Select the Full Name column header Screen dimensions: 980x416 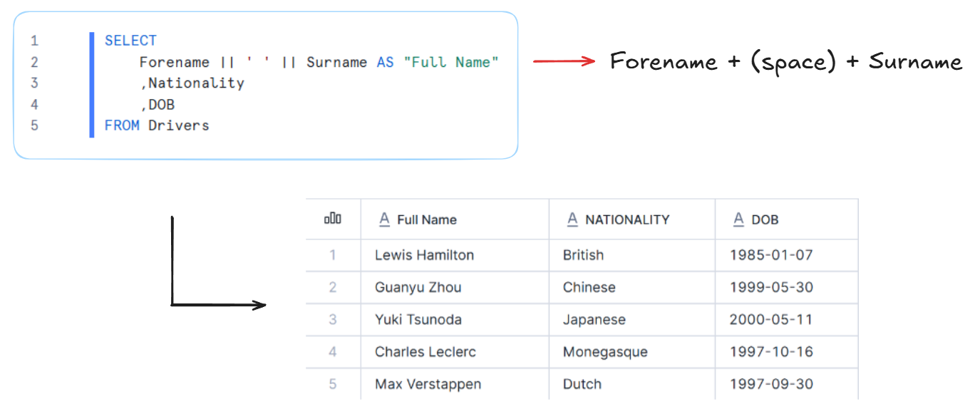(426, 220)
